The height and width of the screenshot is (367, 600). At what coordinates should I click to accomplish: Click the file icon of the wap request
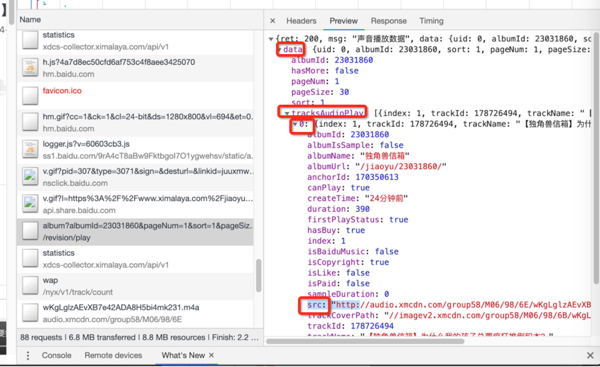coord(30,285)
